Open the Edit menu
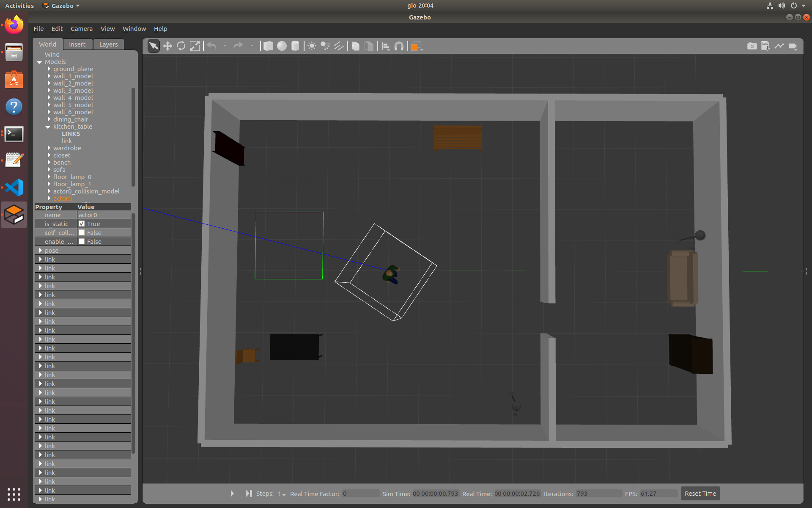Screen dimensions: 812x508 57,29
